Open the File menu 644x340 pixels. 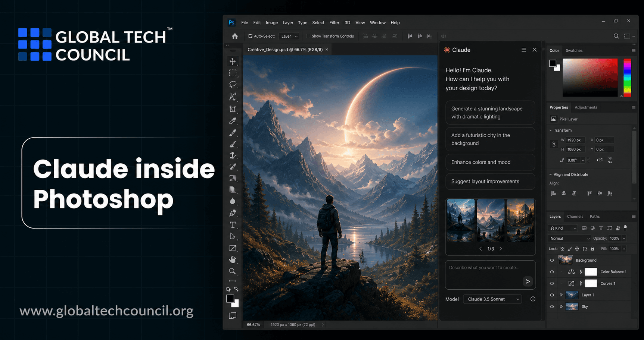(245, 23)
